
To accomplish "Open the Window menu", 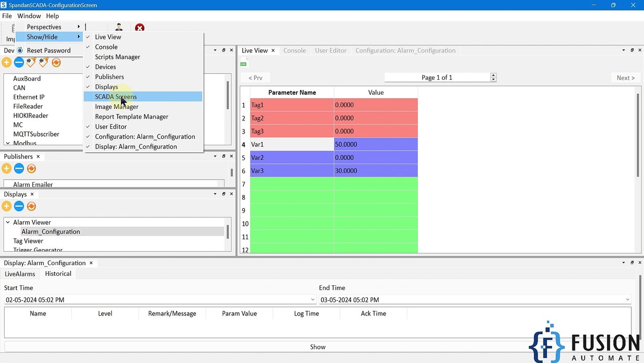I will tap(29, 16).
